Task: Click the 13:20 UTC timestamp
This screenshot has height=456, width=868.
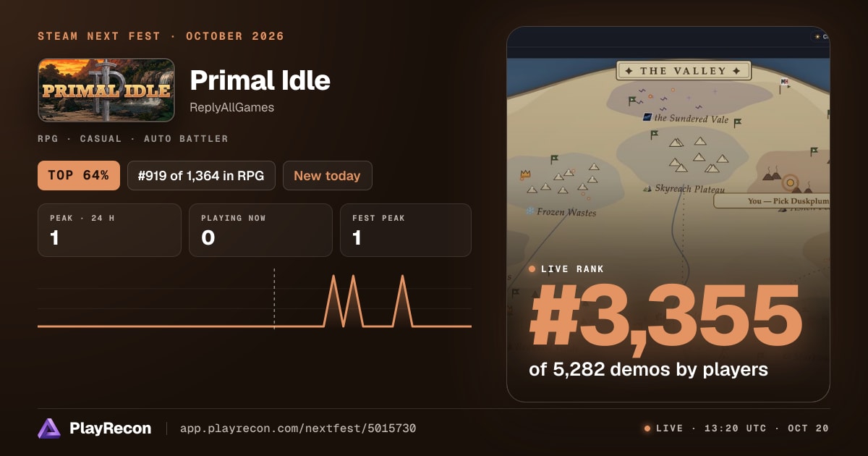Action: tap(735, 428)
